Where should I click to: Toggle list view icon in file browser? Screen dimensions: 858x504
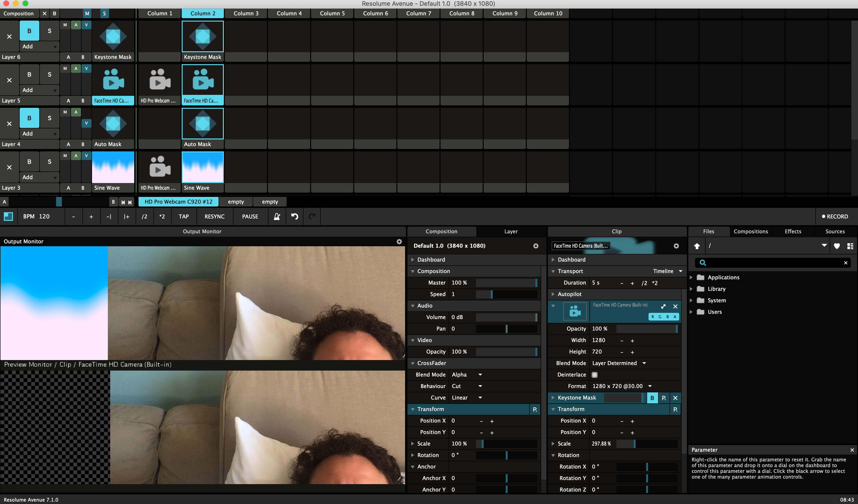(850, 246)
